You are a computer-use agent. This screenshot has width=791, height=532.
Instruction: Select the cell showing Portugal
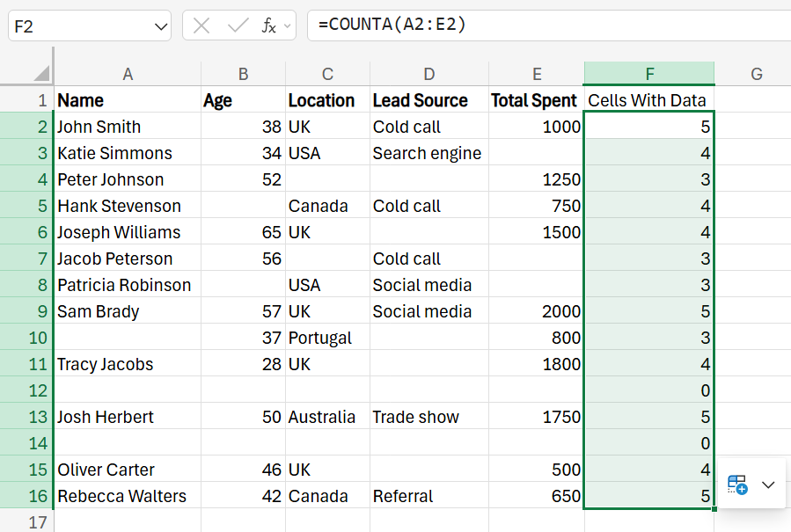coord(326,338)
